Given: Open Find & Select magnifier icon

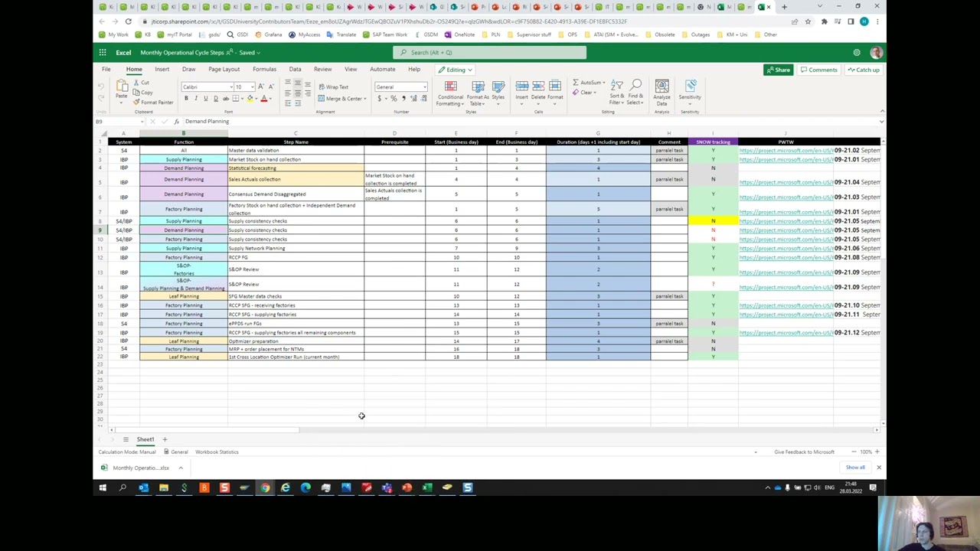Looking at the screenshot, I should click(x=636, y=85).
